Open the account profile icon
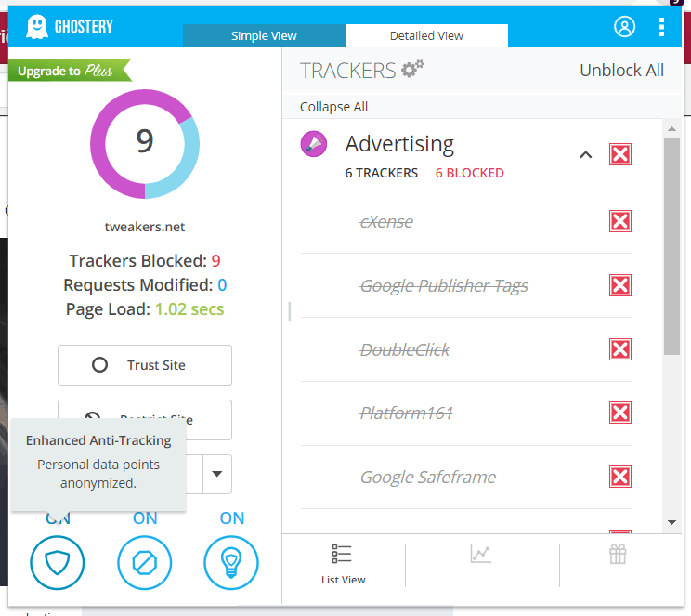691x616 pixels. point(624,27)
